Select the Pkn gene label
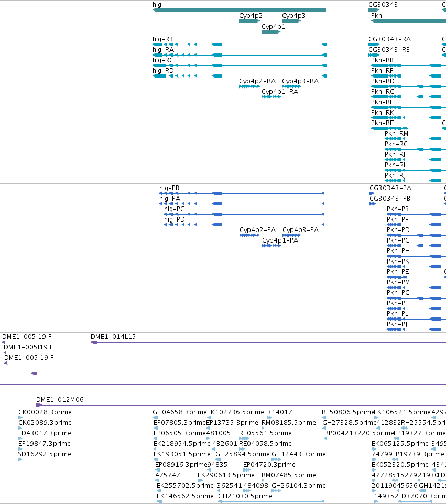 [376, 15]
